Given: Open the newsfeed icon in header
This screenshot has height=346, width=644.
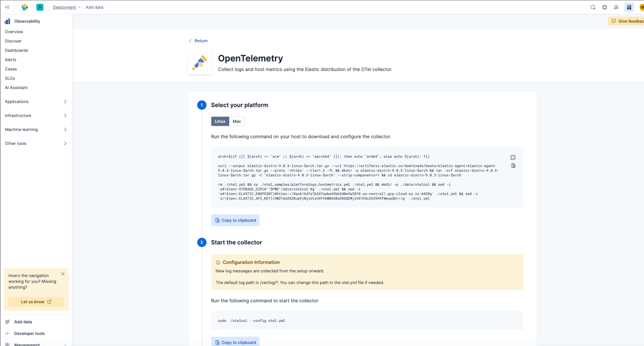Looking at the screenshot, I should (616, 7).
